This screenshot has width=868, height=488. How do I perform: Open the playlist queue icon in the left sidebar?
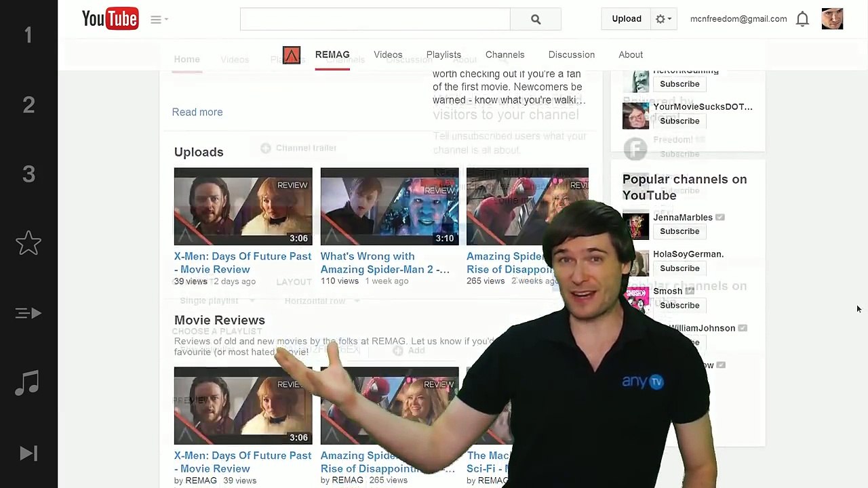(28, 313)
